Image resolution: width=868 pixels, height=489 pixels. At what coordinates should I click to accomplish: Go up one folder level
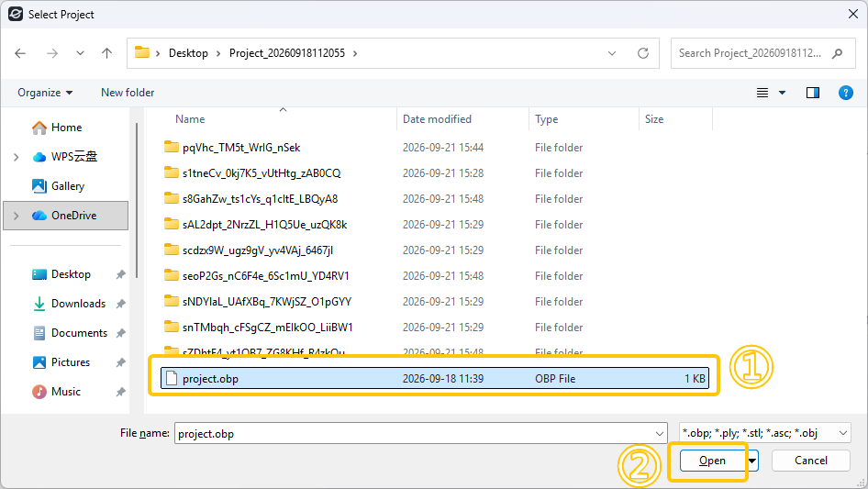(x=106, y=53)
